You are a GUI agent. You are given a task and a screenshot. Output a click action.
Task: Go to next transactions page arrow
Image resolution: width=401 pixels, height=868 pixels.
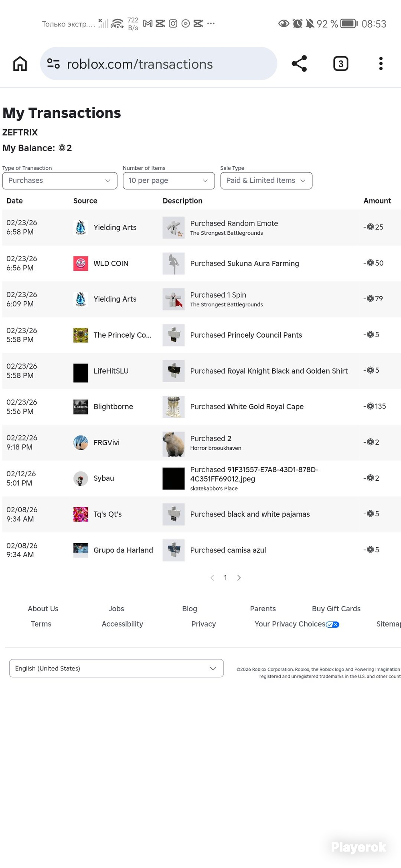tap(239, 578)
